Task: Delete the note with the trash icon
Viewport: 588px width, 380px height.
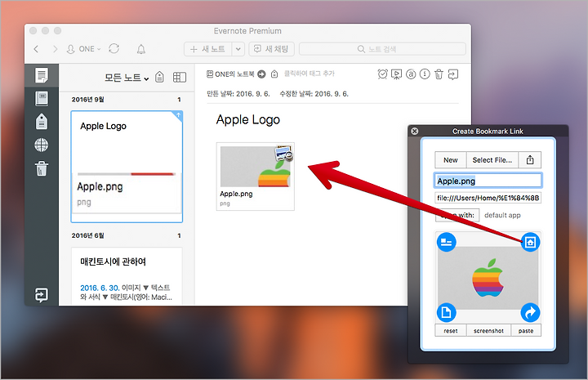Action: click(x=439, y=74)
